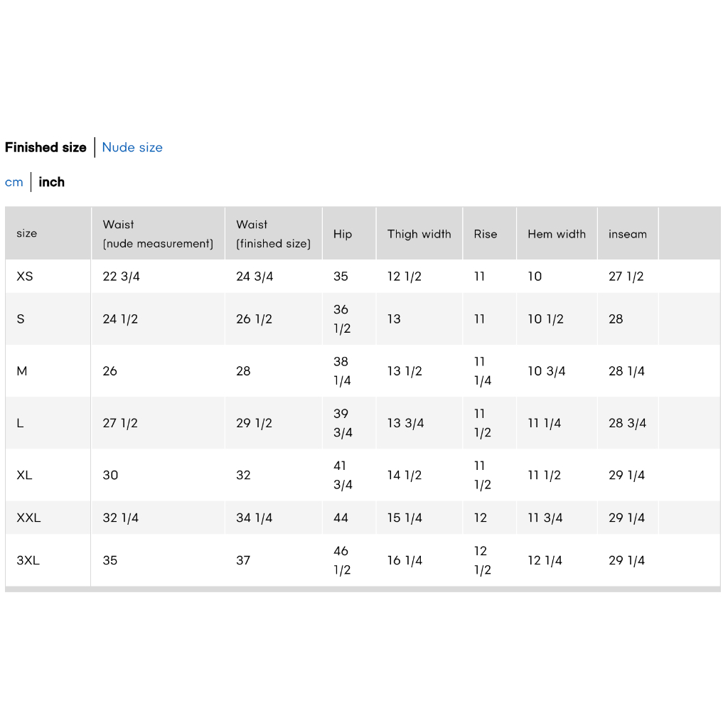Click the Waist nude measurement header
Viewport: 728px width, 728px height.
coord(158,233)
